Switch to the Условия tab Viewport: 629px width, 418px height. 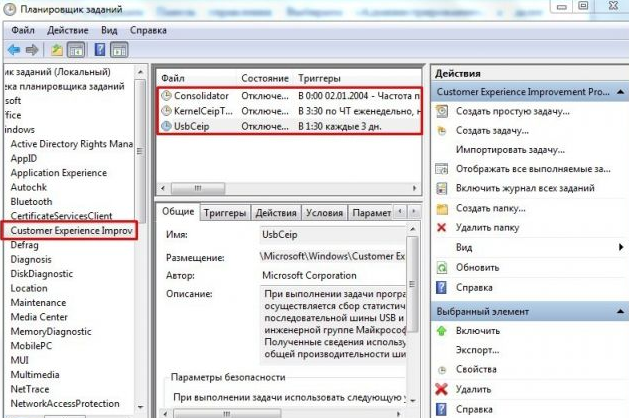325,213
